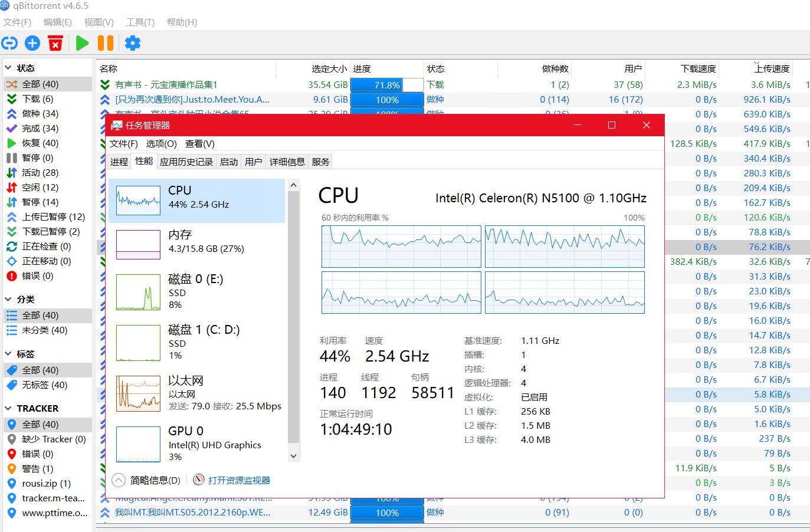Open Task Manager 选项(O) menu

pyautogui.click(x=161, y=144)
